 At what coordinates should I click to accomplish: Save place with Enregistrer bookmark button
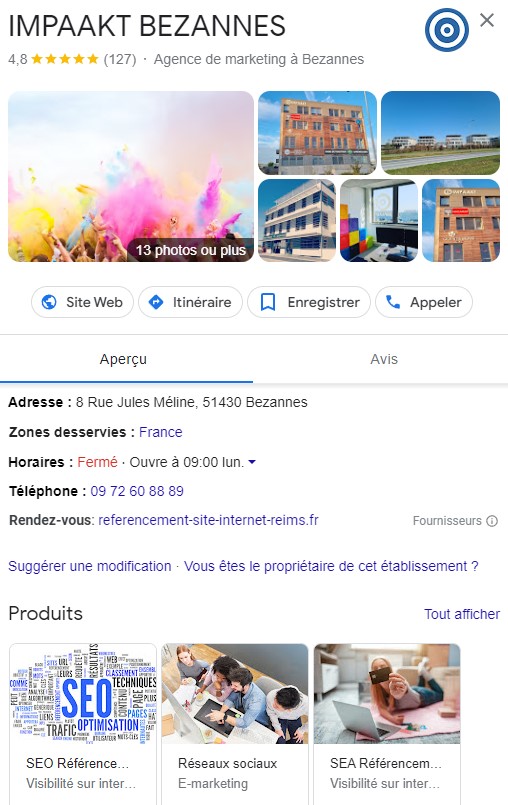[309, 302]
